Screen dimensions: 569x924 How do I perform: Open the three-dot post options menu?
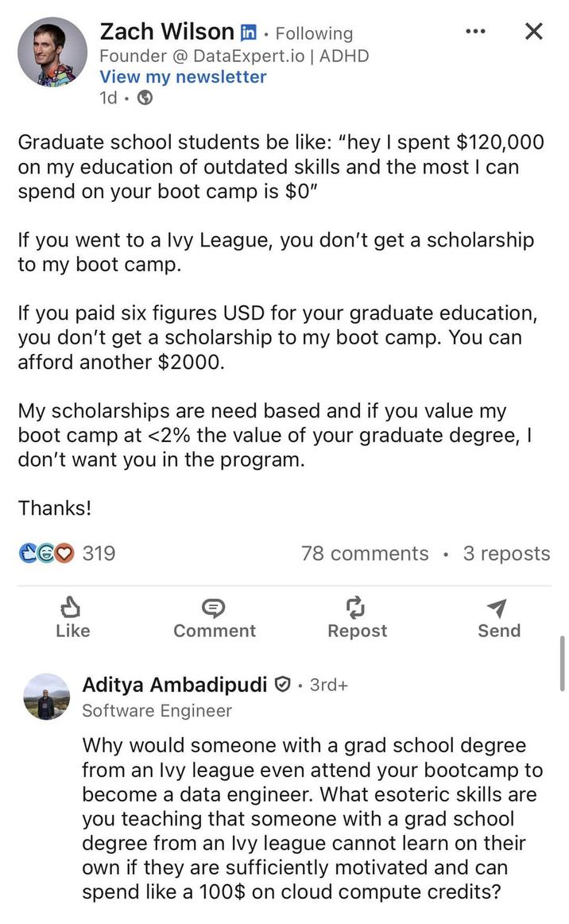tap(474, 31)
